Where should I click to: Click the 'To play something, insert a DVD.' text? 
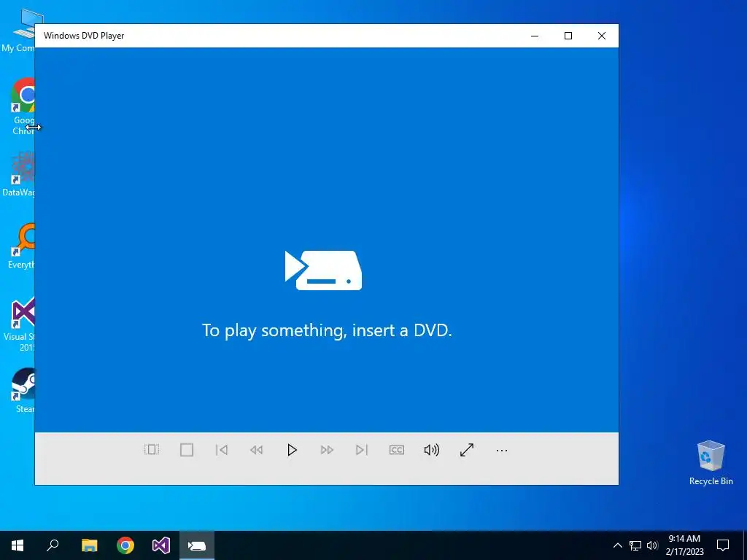pos(327,330)
